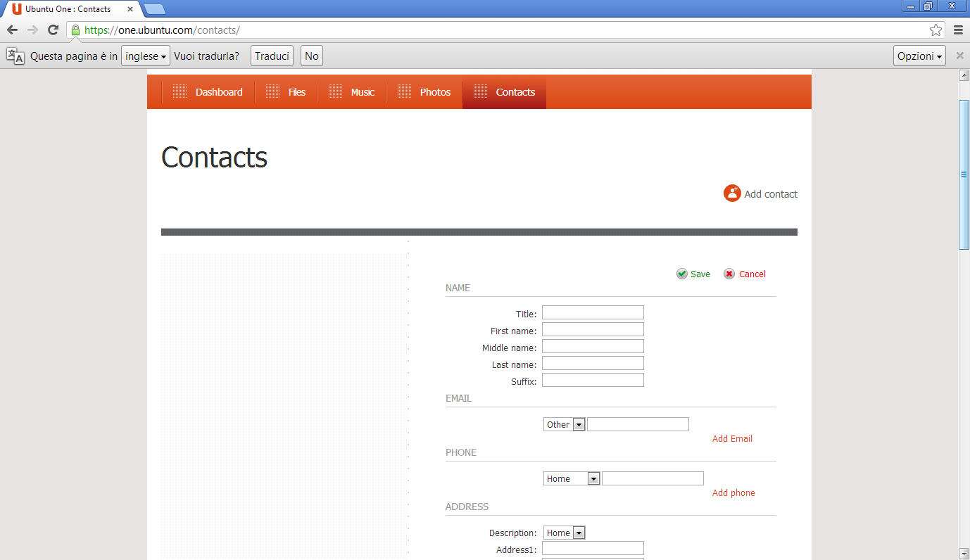The height and width of the screenshot is (560, 970).
Task: Click the red Cancel cross icon
Action: (x=729, y=274)
